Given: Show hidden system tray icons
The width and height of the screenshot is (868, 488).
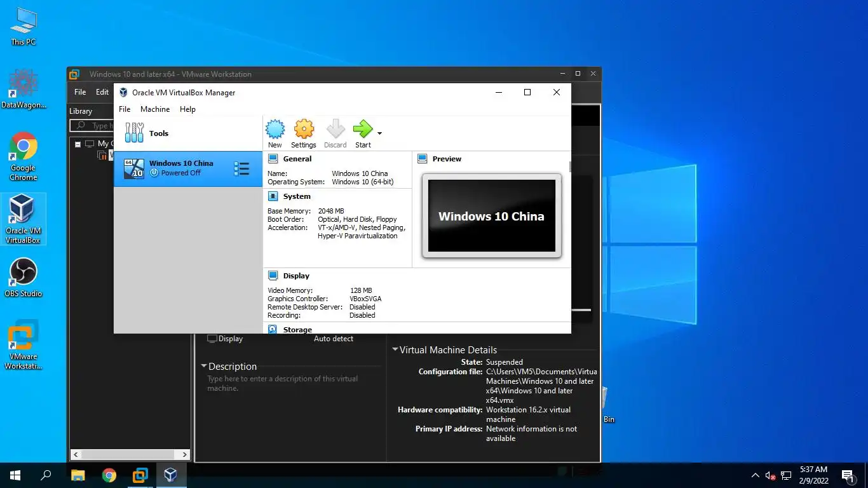Looking at the screenshot, I should [756, 475].
